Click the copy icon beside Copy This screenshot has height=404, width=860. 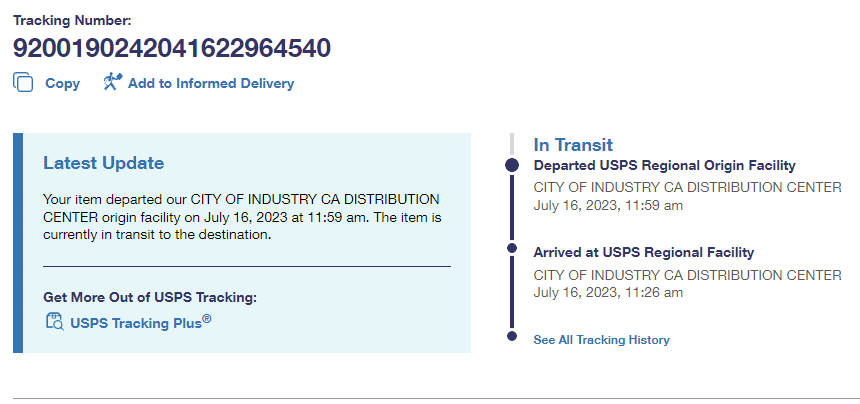[23, 83]
